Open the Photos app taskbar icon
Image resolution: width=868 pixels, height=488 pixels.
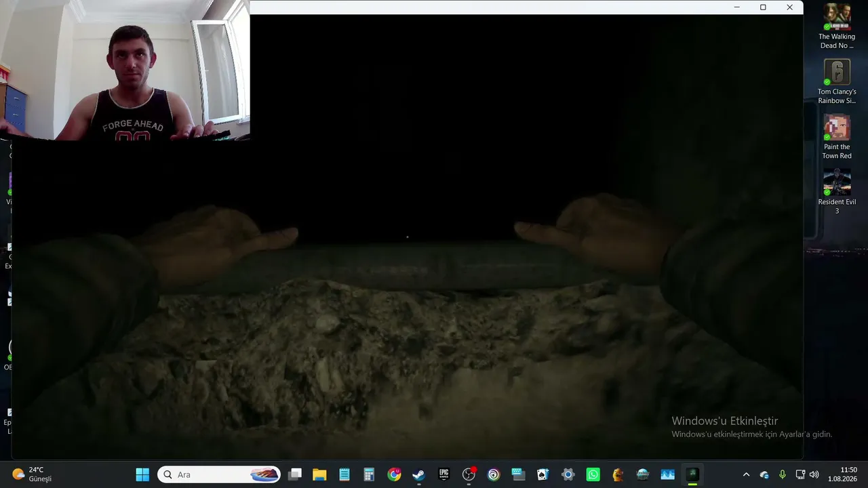tap(667, 474)
